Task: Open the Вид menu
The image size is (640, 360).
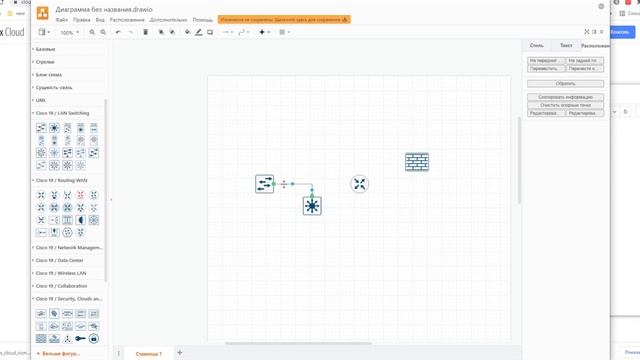Action: click(x=100, y=20)
